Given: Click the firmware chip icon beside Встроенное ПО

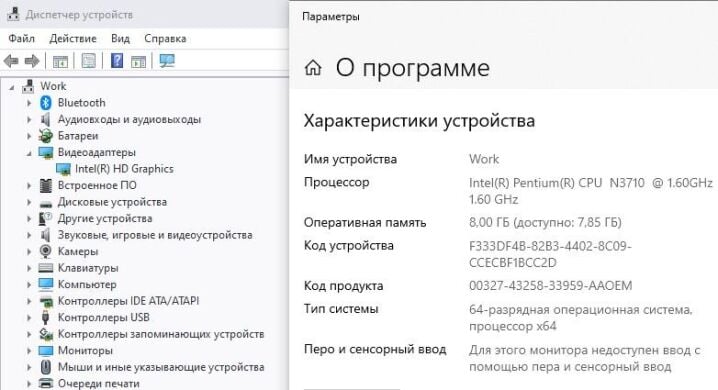Looking at the screenshot, I should click(45, 185).
